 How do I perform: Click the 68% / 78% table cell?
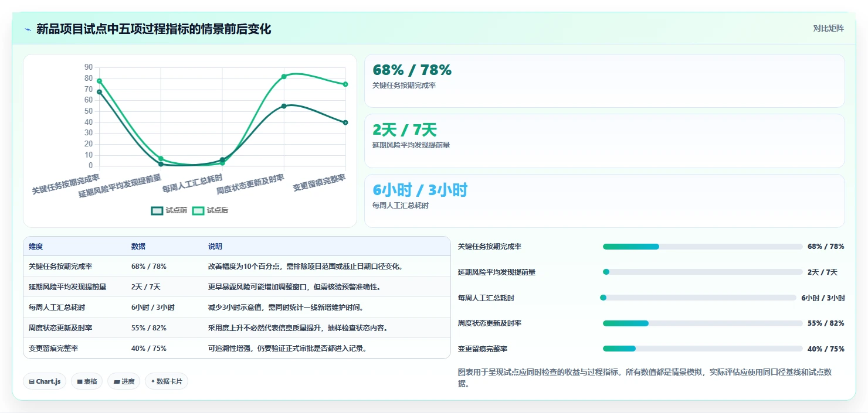149,267
